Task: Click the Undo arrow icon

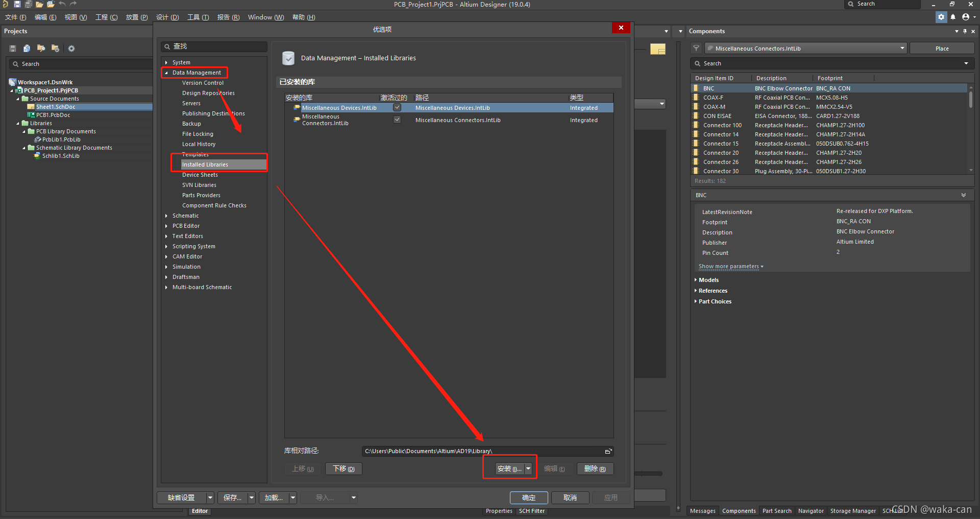Action: 62,4
